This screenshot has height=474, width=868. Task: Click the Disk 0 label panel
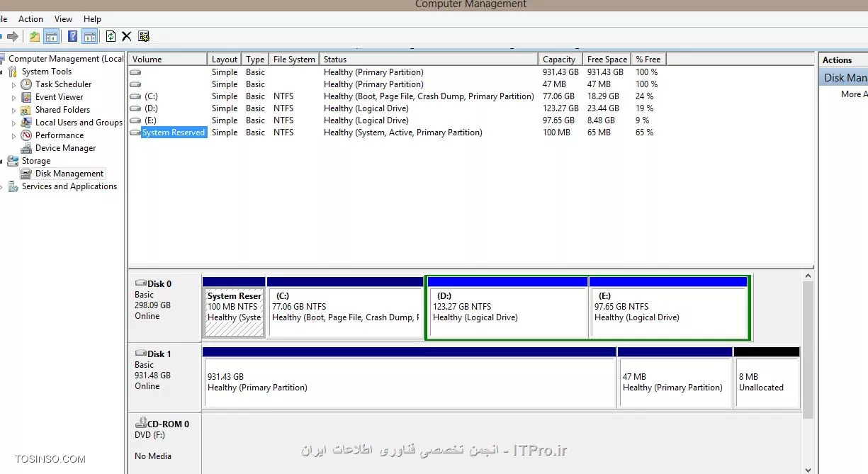coord(164,307)
